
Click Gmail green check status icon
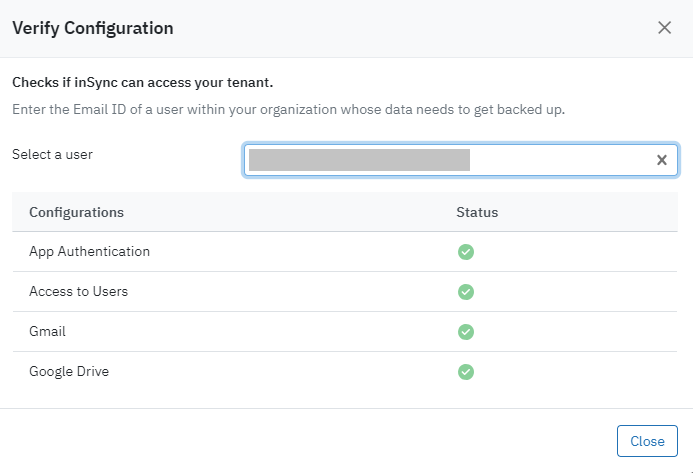[x=466, y=332]
